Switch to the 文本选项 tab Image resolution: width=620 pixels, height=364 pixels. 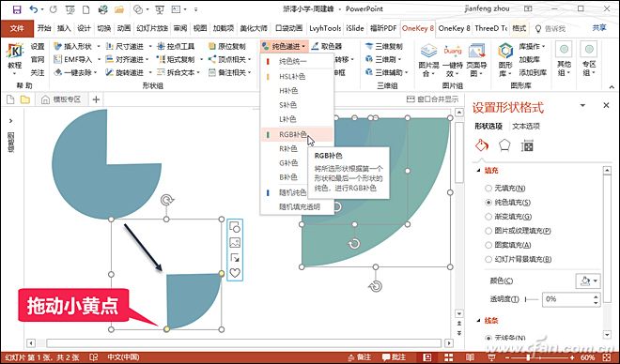[x=526, y=127]
